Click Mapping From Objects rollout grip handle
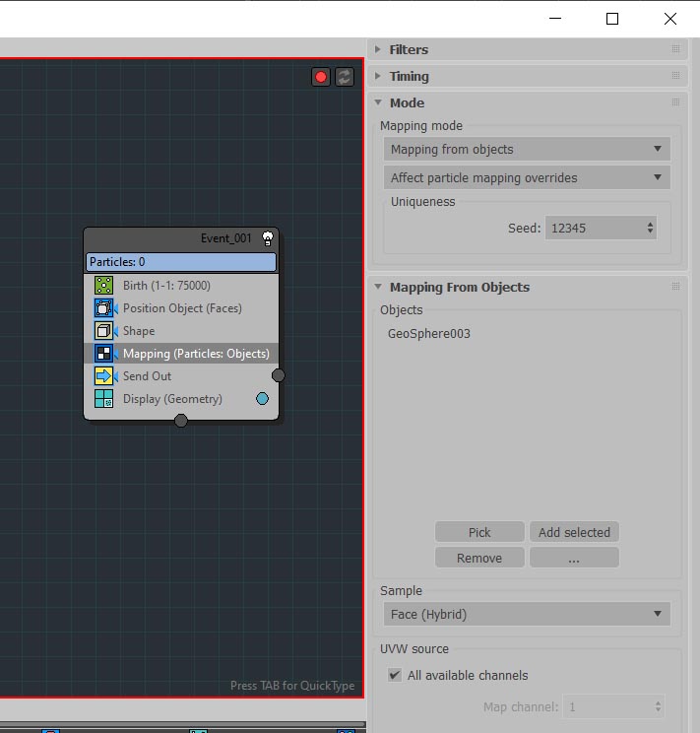This screenshot has width=700, height=733. coord(675,286)
